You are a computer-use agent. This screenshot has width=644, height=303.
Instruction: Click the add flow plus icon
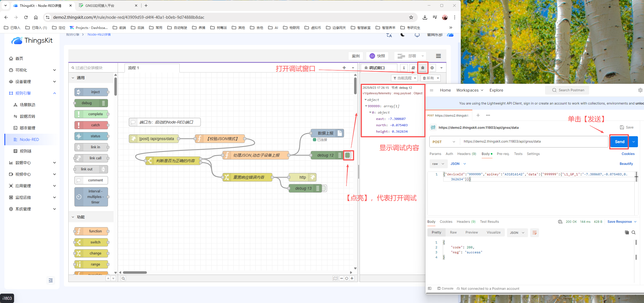[344, 68]
